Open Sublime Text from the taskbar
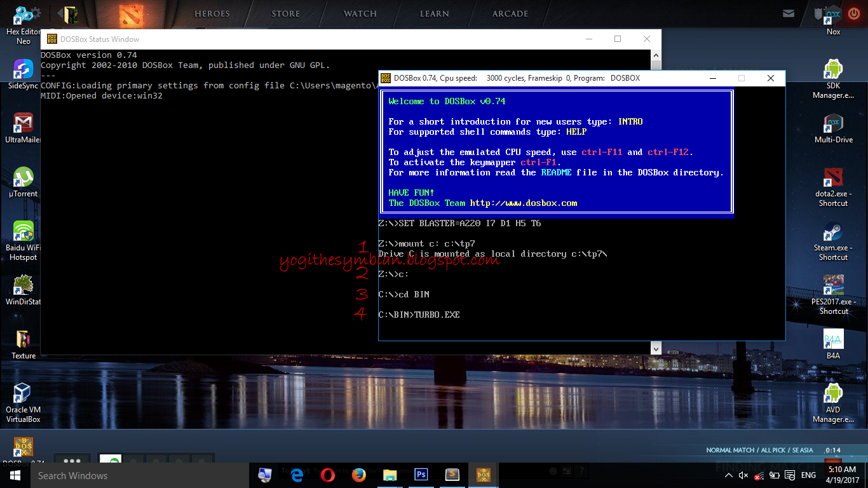This screenshot has height=488, width=868. (452, 475)
